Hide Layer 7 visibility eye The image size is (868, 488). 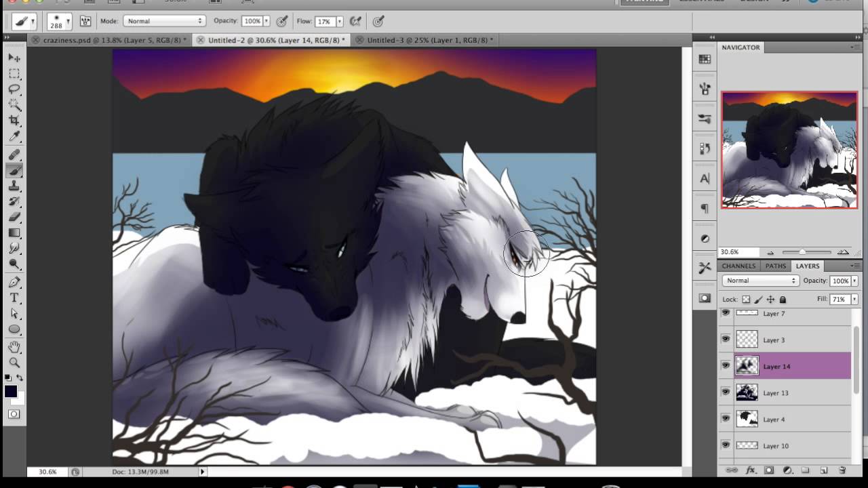(x=726, y=313)
